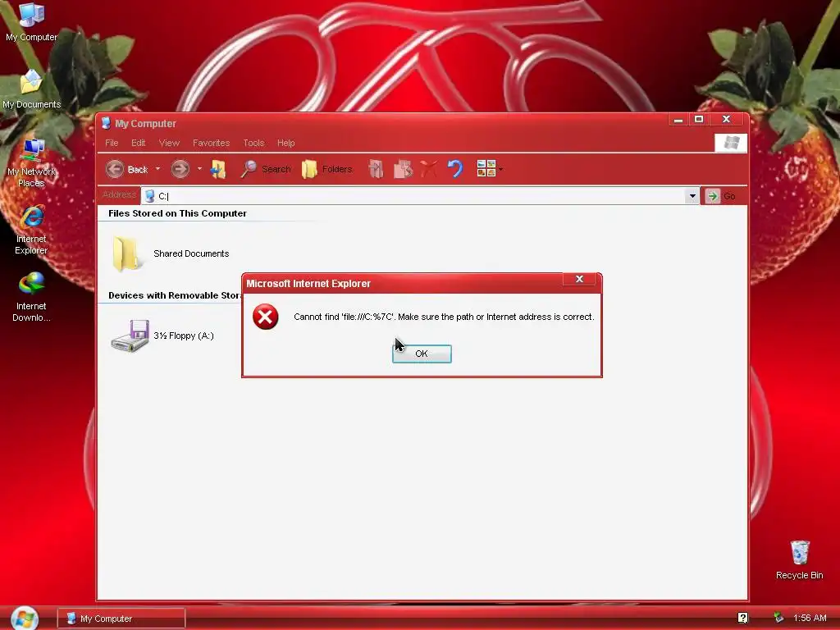Open the Views icon menu
Screen dimensions: 840x630
[x=490, y=169]
